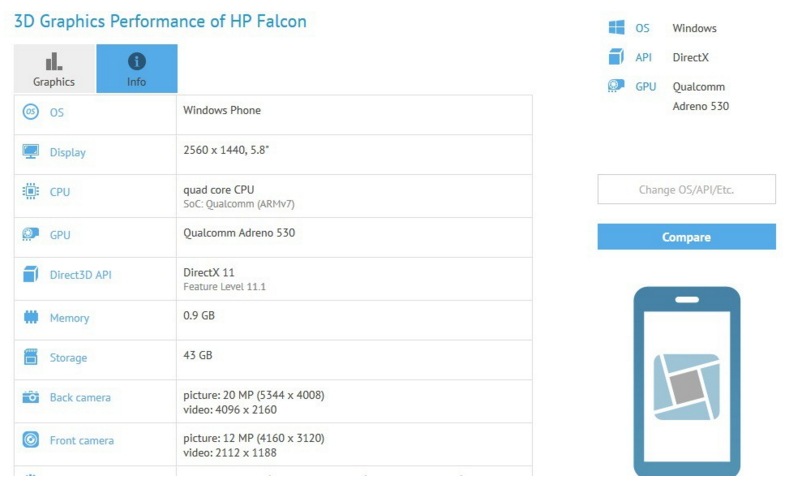
Task: Click the Storage card icon
Action: (31, 357)
